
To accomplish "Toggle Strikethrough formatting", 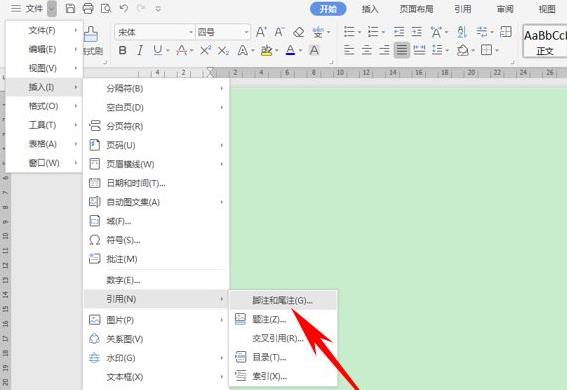I will tap(182, 50).
